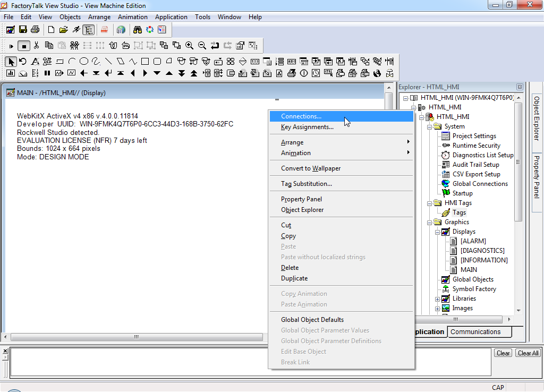This screenshot has width=544, height=392.
Task: Close the diagnostics list pane
Action: [5, 351]
